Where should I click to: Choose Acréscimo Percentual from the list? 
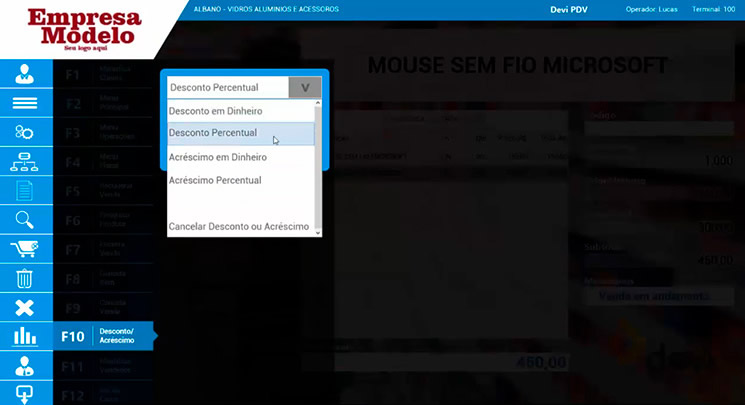[x=241, y=180]
